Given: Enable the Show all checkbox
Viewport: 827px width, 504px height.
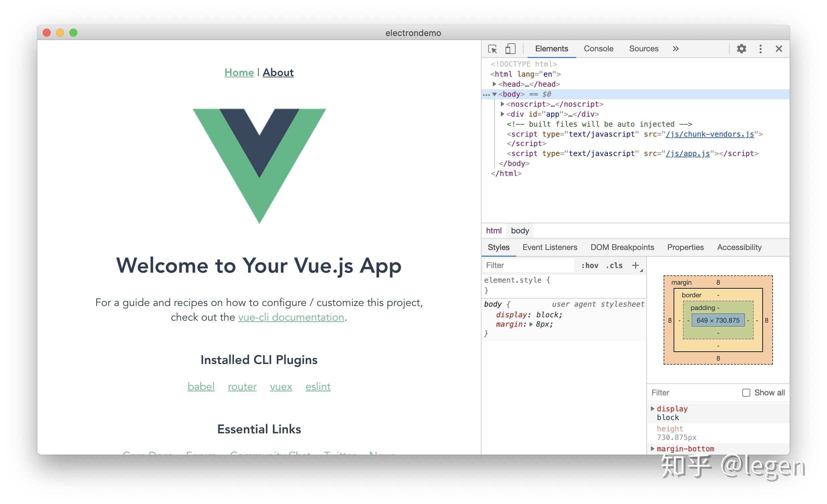Looking at the screenshot, I should click(746, 393).
